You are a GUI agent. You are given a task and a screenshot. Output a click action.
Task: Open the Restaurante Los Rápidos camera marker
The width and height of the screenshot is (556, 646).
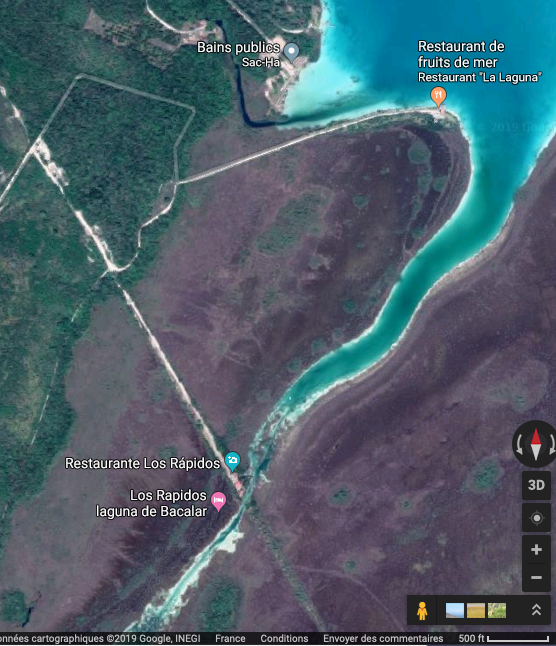[232, 461]
